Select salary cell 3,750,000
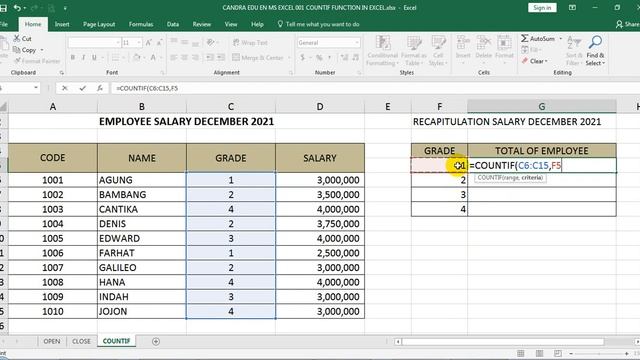This screenshot has height=360, width=640. [x=320, y=224]
